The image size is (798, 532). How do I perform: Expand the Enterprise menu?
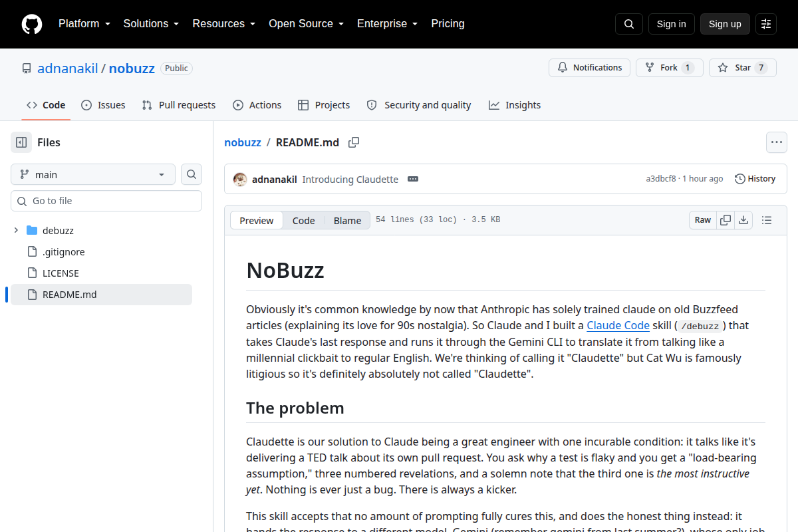pyautogui.click(x=387, y=24)
